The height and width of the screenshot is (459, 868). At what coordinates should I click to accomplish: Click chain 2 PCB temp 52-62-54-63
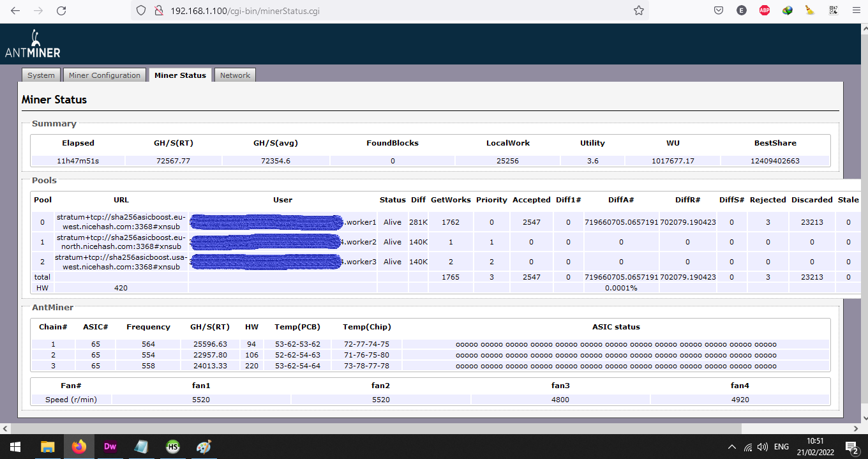pyautogui.click(x=297, y=355)
